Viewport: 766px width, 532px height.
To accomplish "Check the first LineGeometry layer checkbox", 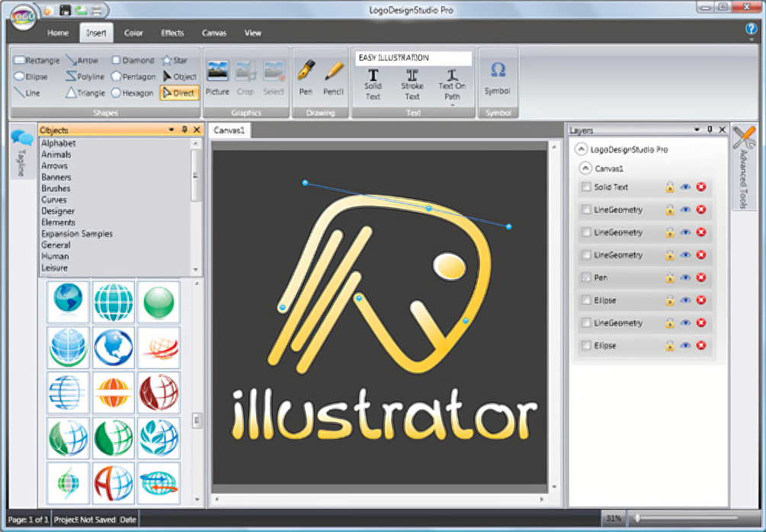I will 586,210.
